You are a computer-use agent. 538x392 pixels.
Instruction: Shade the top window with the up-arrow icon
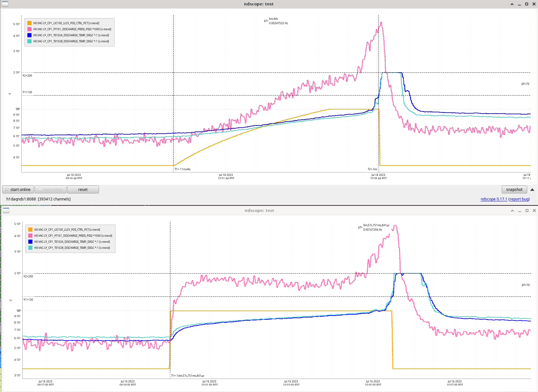512,4
